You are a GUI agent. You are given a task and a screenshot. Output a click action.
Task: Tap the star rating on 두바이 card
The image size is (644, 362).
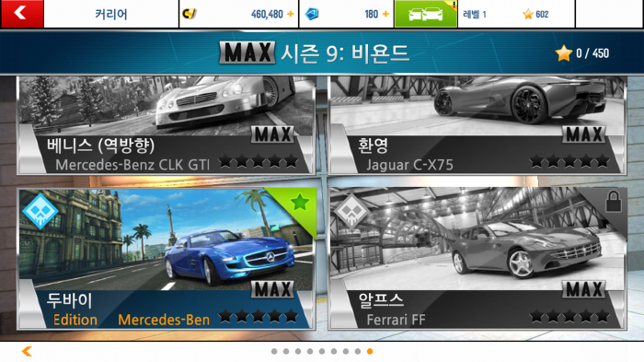coord(259,316)
